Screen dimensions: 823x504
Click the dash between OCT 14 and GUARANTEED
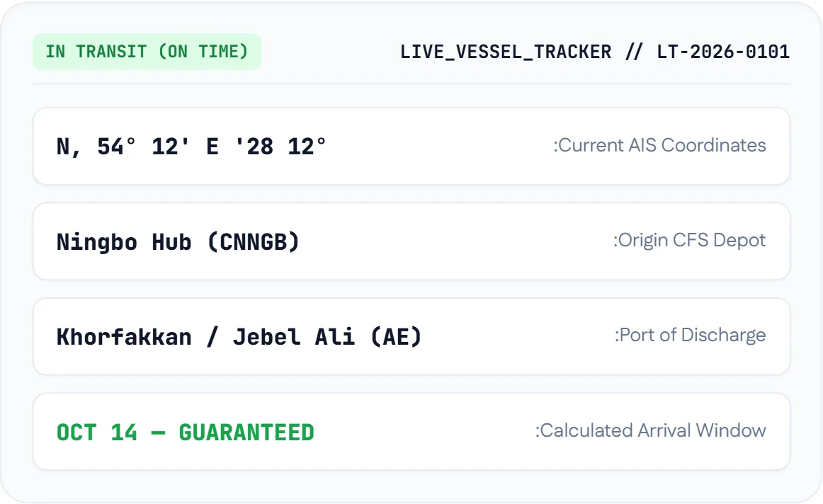coord(158,433)
